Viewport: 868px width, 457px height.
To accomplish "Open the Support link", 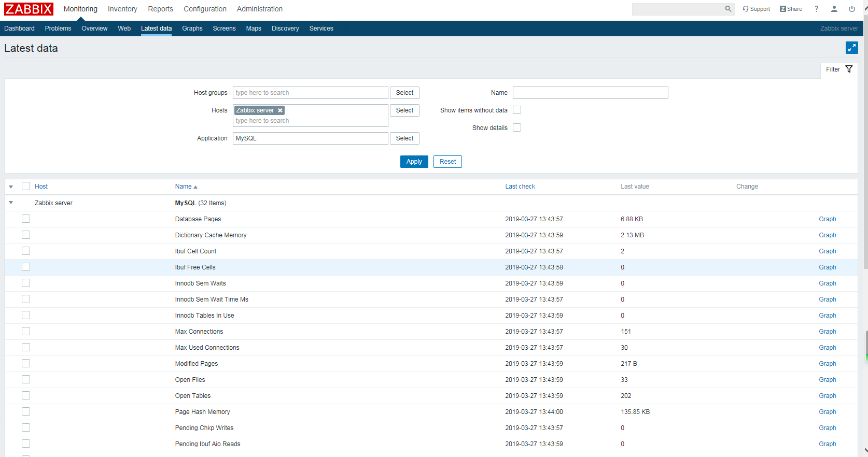I will pos(756,9).
